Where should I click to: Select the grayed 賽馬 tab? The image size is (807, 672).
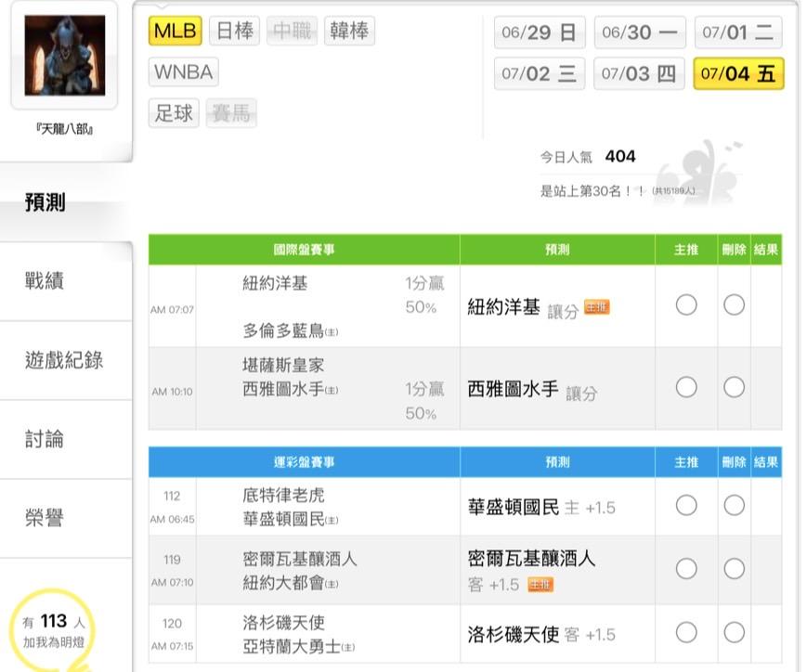tap(231, 113)
